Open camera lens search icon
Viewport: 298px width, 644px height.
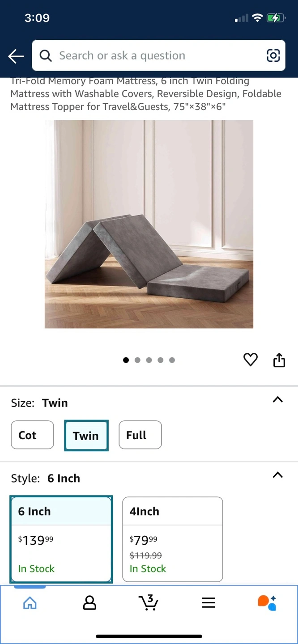coord(273,55)
